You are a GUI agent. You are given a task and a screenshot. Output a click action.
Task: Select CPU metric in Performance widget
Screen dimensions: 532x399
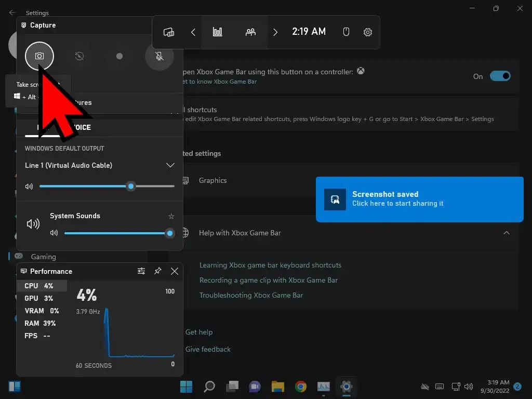[42, 286]
